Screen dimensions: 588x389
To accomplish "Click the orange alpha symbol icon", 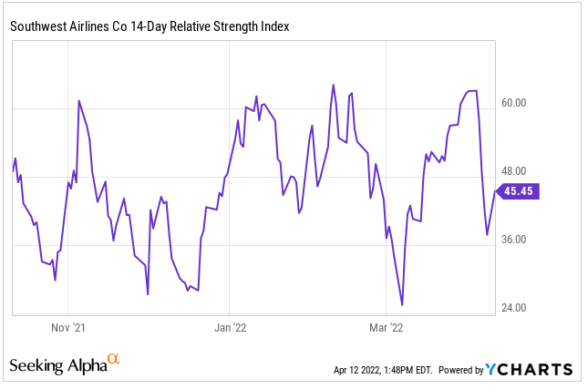I will point(114,360).
